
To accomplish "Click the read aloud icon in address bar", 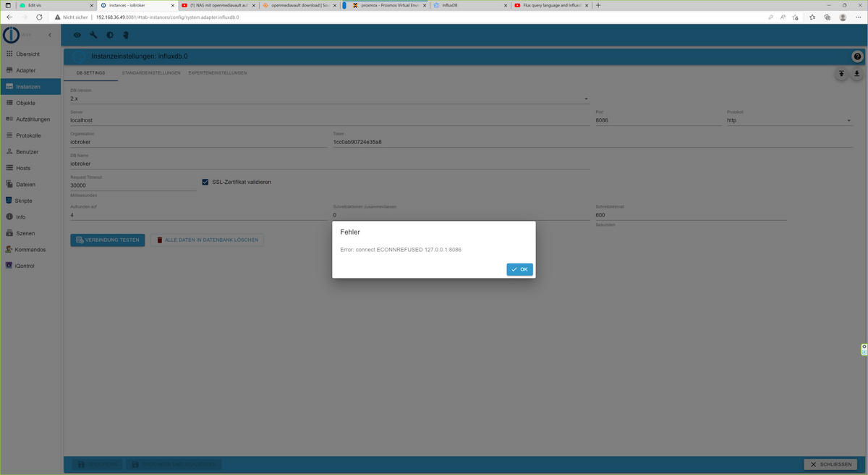I will click(x=784, y=17).
